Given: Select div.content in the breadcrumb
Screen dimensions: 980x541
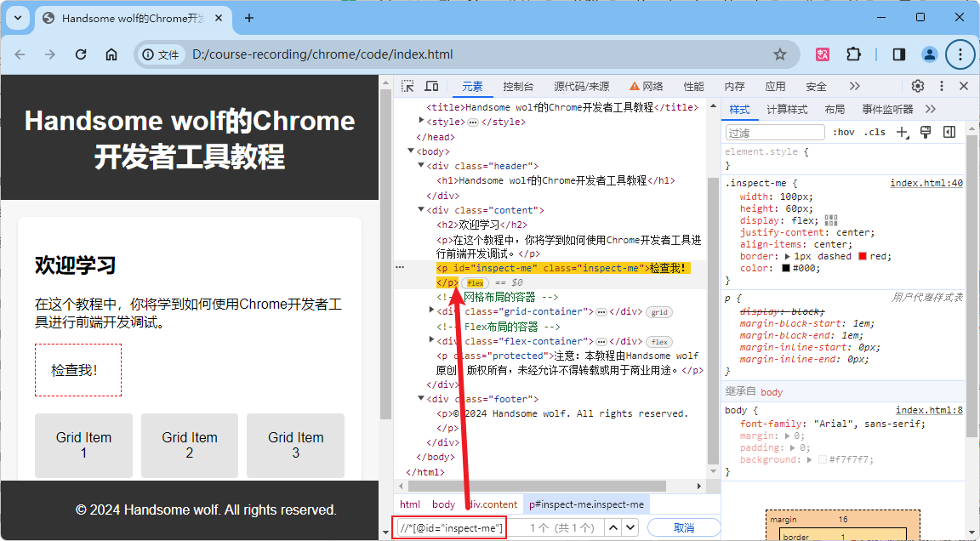Looking at the screenshot, I should [493, 504].
